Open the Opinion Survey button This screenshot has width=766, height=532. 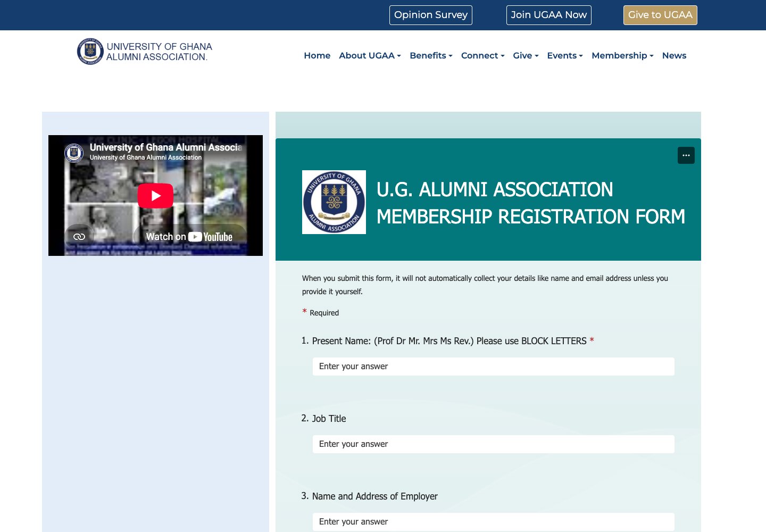click(431, 15)
